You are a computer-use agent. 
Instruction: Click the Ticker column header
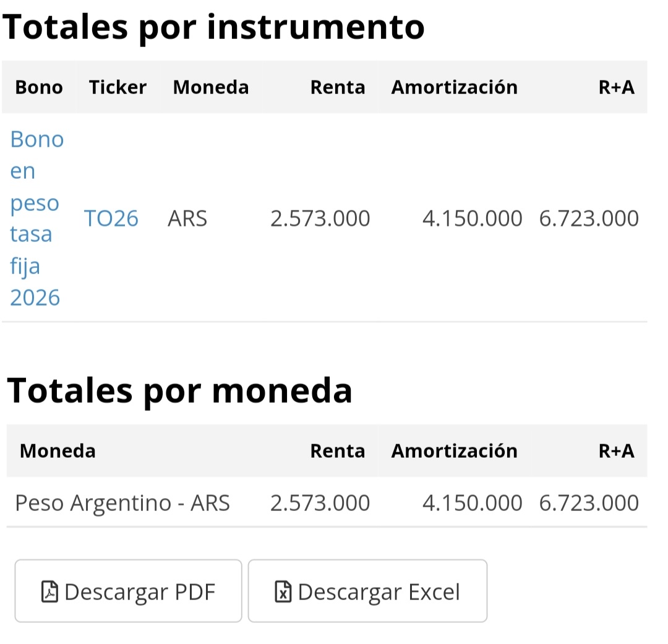pyautogui.click(x=118, y=87)
